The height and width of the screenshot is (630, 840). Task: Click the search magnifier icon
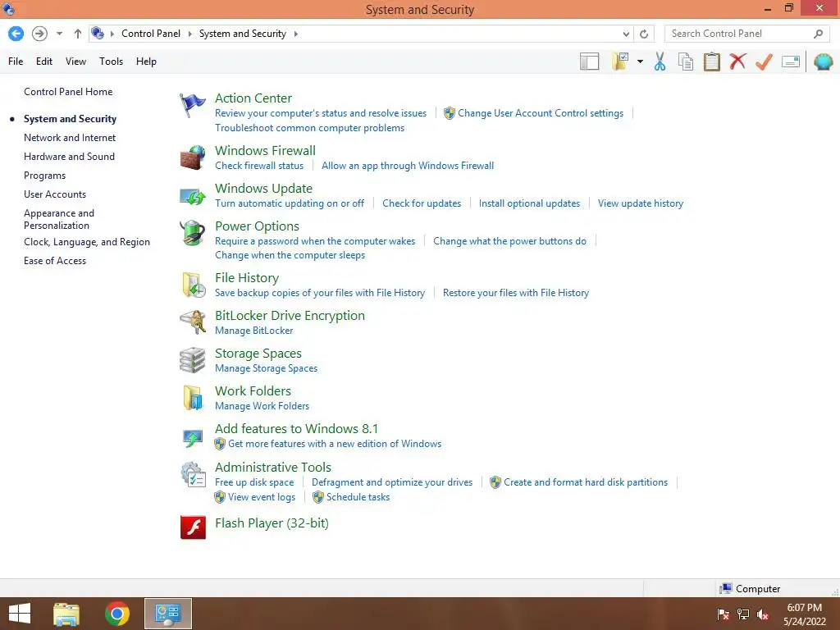[818, 34]
